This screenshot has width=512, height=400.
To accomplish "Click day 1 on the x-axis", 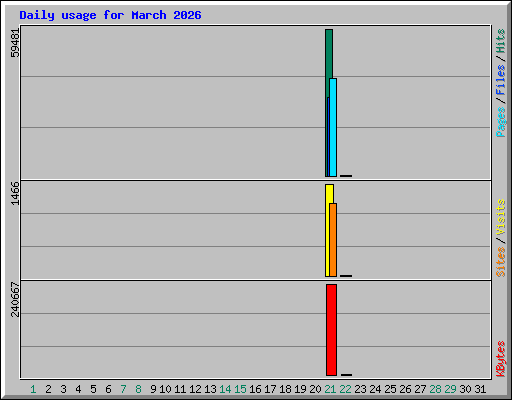I will 33,389.
